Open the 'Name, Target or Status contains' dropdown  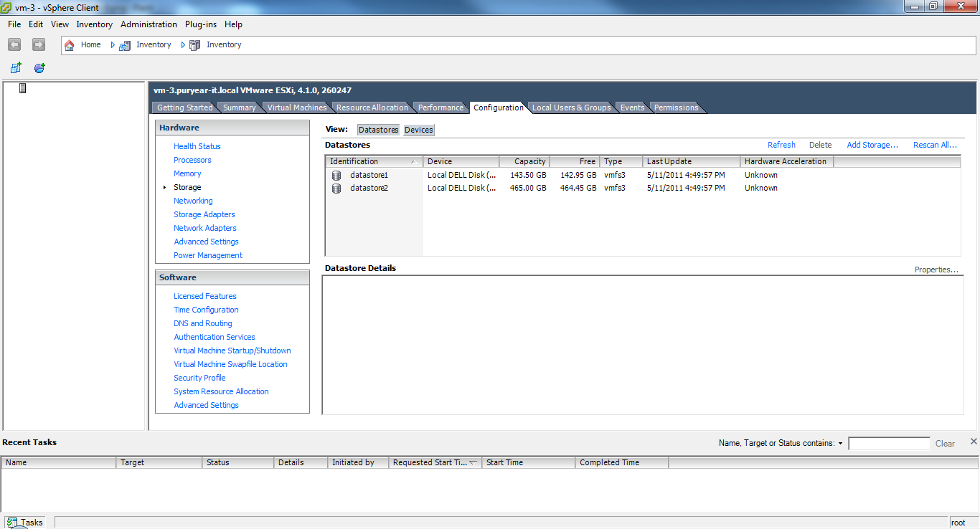840,444
